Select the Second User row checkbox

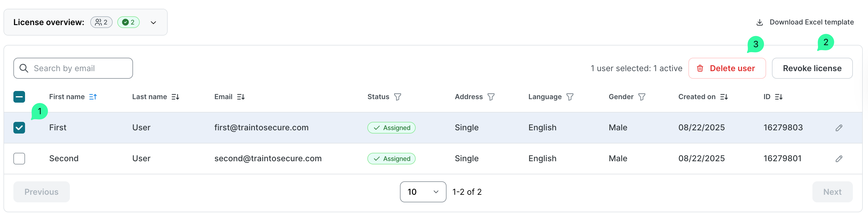(x=19, y=159)
